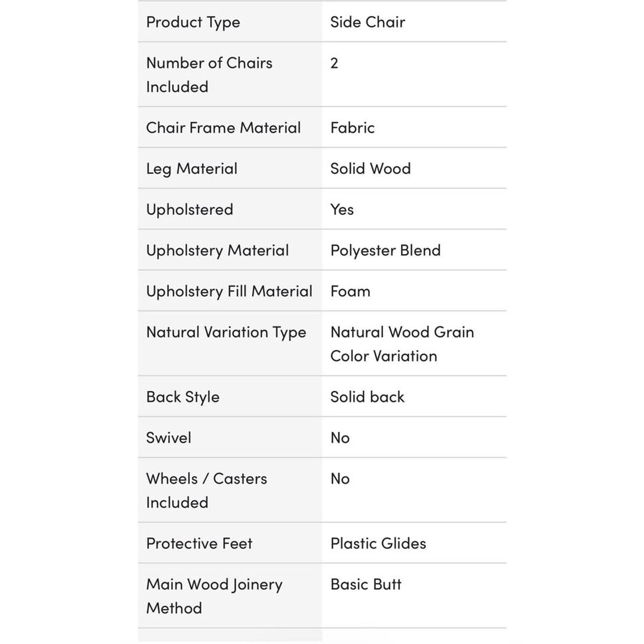Select the Upholstery Fill Material label
This screenshot has height=644, width=644.
(229, 291)
